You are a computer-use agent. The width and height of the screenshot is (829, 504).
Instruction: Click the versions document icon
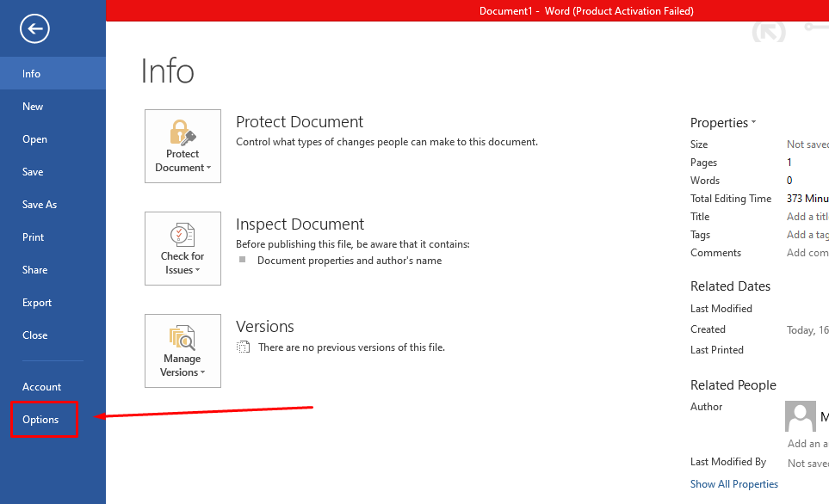[x=244, y=347]
